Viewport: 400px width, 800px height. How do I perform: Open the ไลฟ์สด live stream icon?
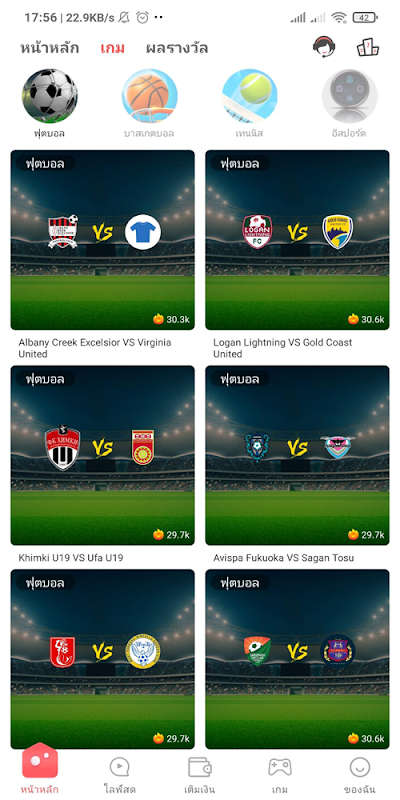(x=119, y=767)
